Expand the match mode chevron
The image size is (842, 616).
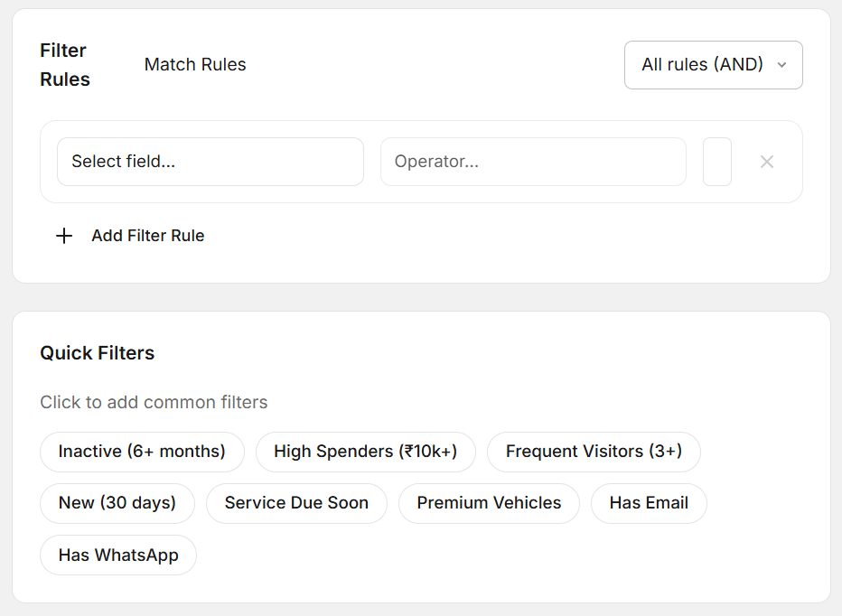(x=782, y=65)
